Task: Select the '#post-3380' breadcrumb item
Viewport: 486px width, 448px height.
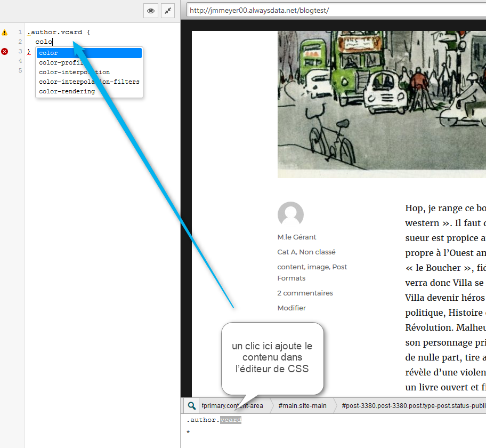Action: 414,405
